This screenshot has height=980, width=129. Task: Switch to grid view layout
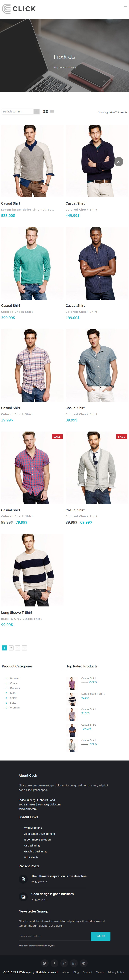[45, 112]
